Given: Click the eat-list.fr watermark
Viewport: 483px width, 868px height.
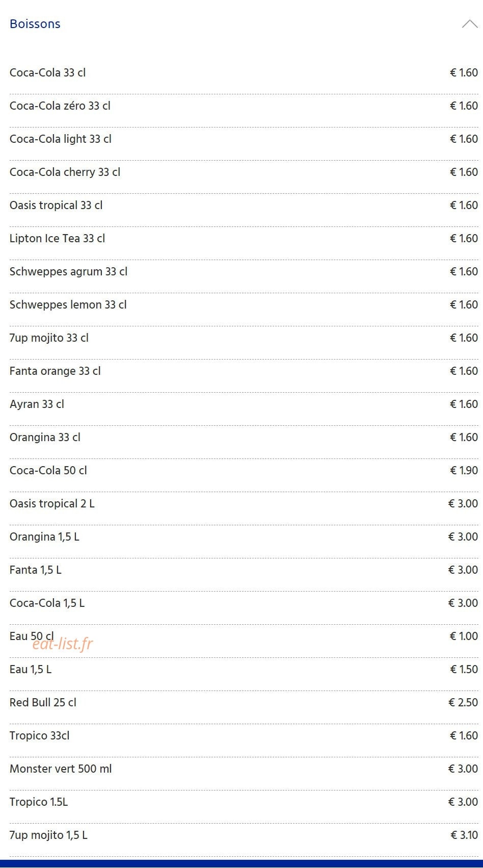Looking at the screenshot, I should (63, 644).
